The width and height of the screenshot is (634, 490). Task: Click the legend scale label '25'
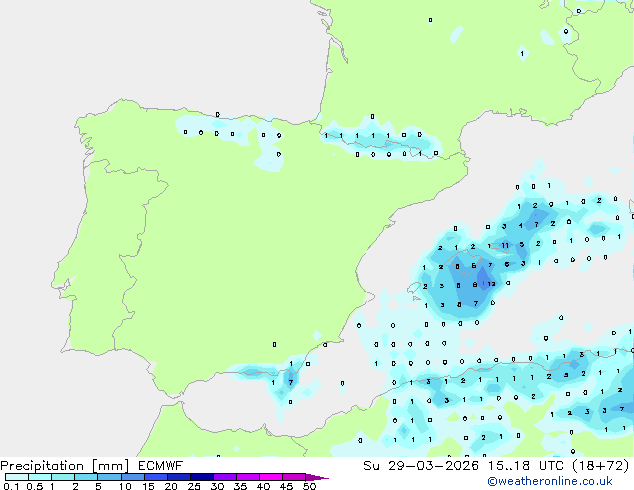[x=194, y=486]
